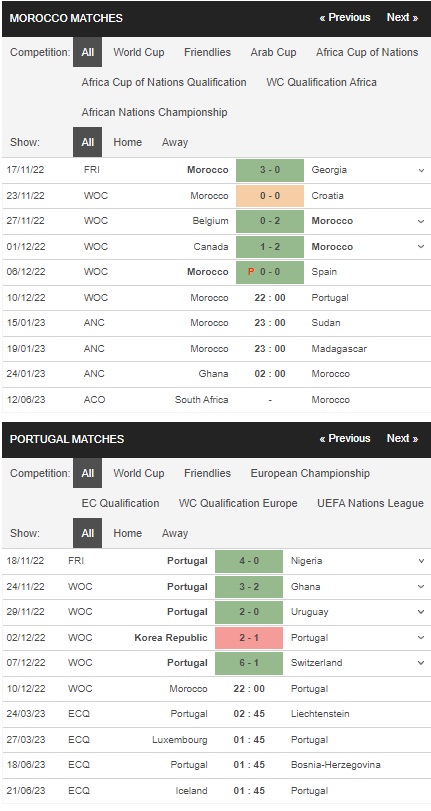Select World Cup competition filter for Morocco
This screenshot has height=811, width=431.
coord(139,52)
